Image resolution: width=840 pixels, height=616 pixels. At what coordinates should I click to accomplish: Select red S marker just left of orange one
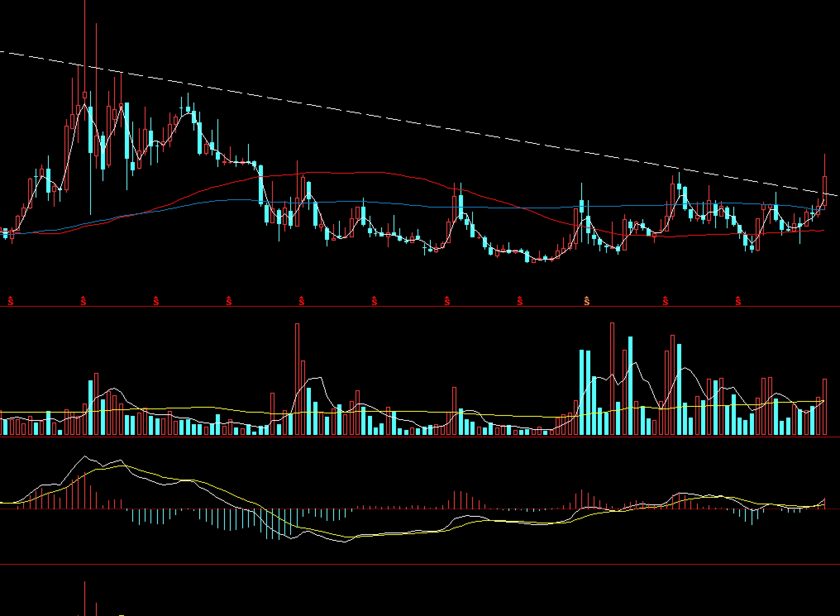point(520,301)
